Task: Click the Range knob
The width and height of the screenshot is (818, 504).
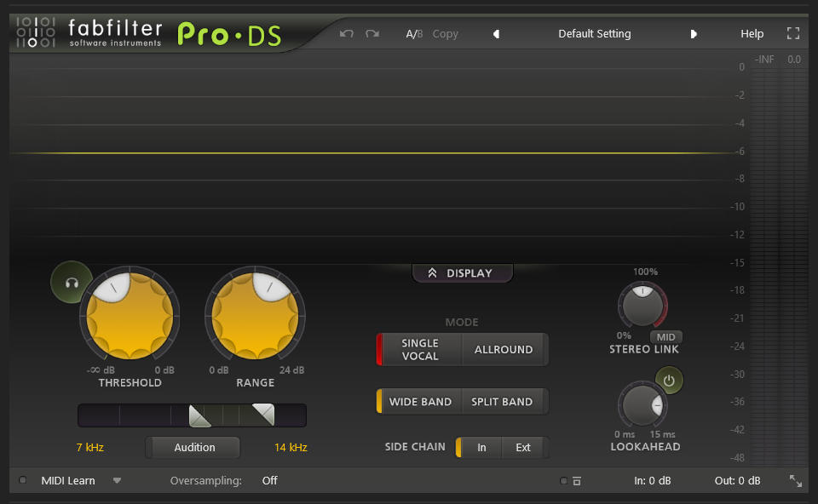Action: click(255, 316)
